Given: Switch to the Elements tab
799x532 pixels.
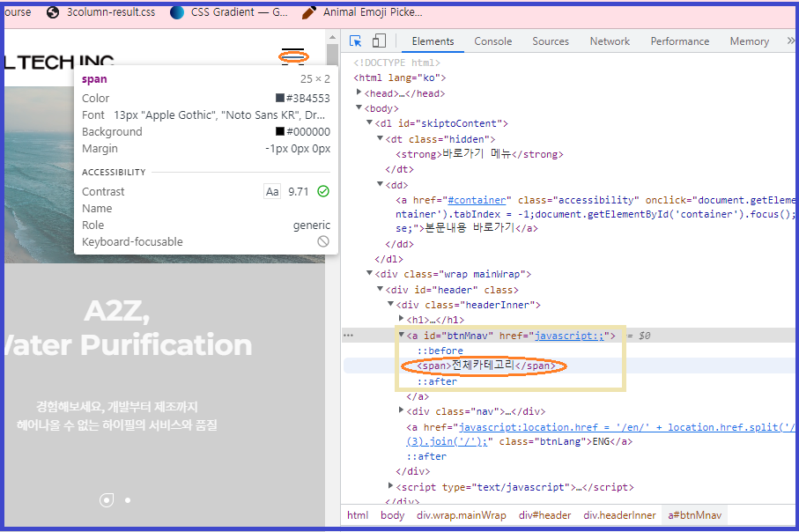Looking at the screenshot, I should (433, 41).
